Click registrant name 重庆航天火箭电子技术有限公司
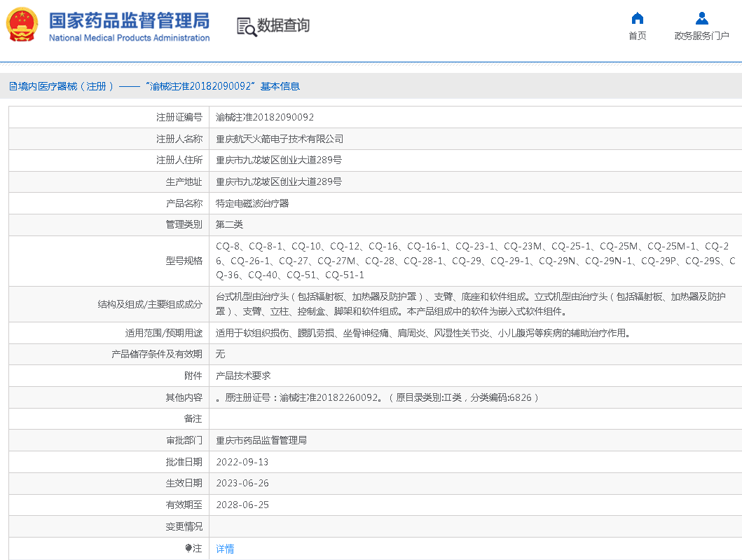The height and width of the screenshot is (560, 742). (279, 139)
